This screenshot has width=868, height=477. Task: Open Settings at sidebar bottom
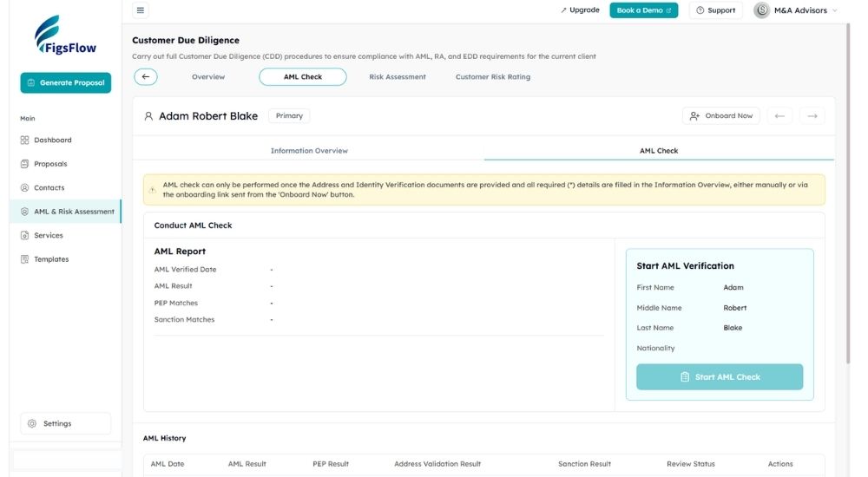[65, 423]
